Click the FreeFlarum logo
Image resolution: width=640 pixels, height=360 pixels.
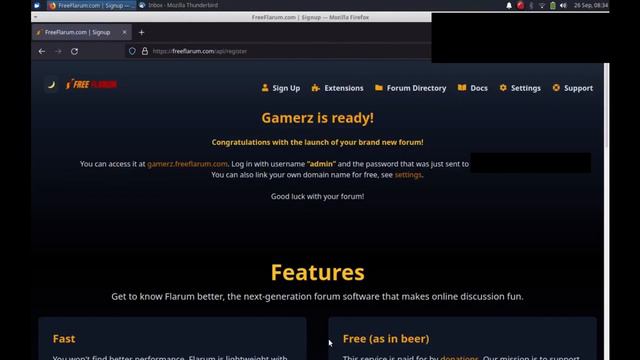coord(91,84)
